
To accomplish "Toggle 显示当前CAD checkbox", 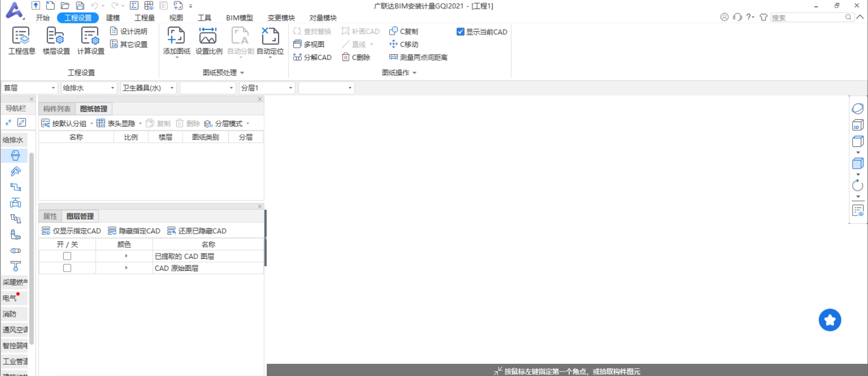I will point(460,32).
